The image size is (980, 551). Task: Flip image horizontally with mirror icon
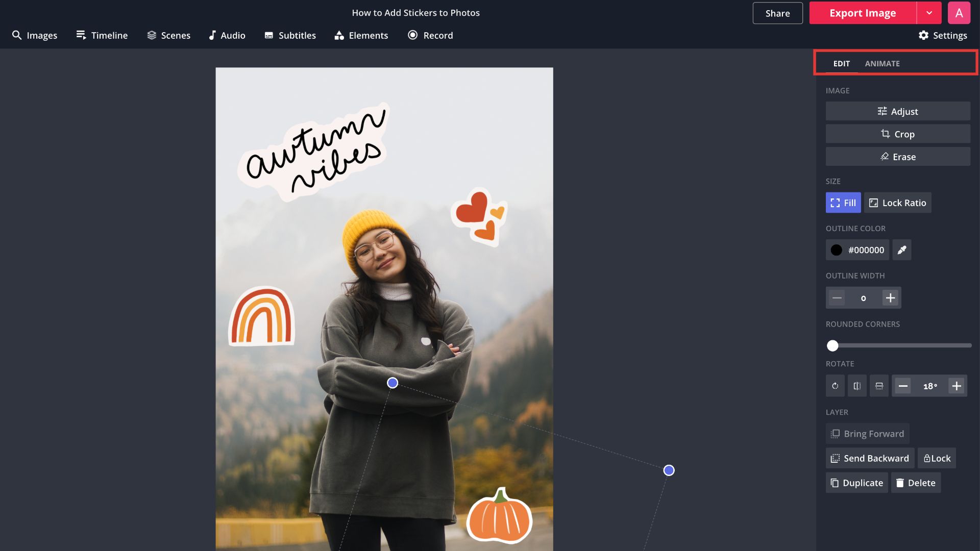[x=857, y=386]
